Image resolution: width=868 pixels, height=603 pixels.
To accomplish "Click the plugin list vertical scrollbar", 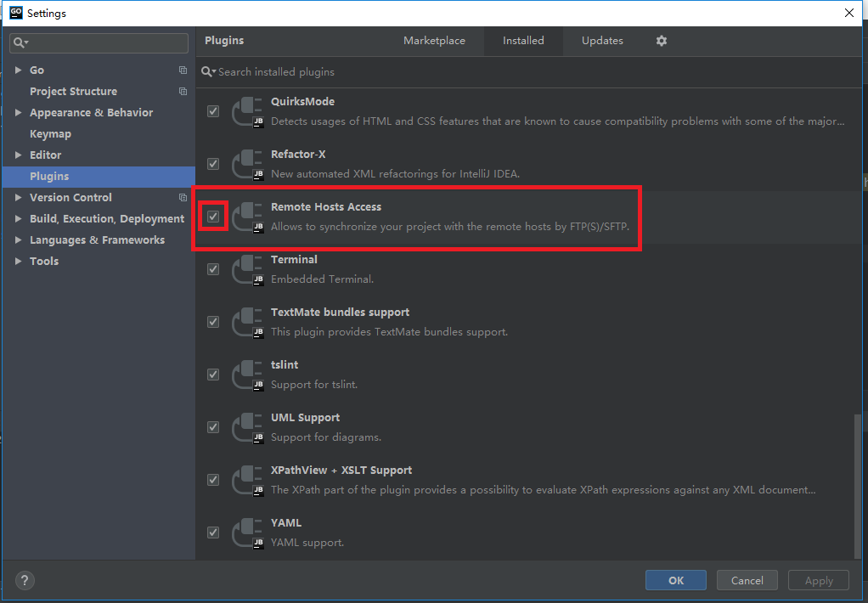I will coord(854,484).
